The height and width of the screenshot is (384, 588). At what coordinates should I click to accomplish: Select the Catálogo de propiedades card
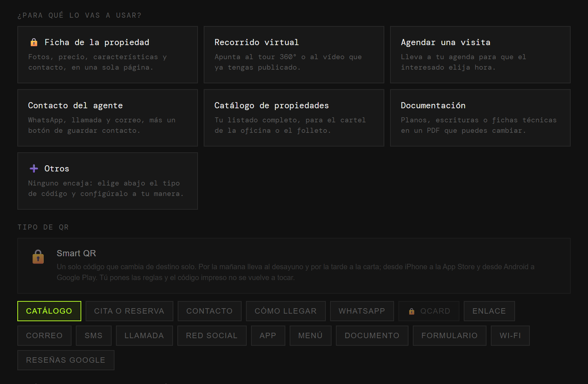coord(294,118)
